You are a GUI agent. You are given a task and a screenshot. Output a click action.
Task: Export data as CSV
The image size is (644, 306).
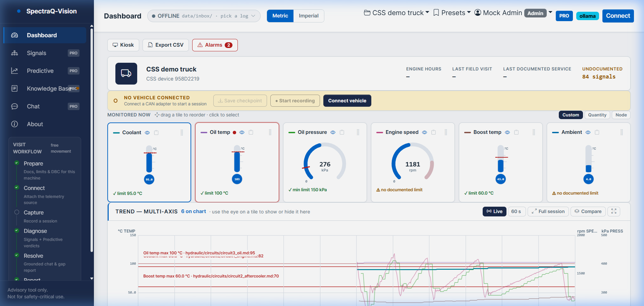[166, 45]
